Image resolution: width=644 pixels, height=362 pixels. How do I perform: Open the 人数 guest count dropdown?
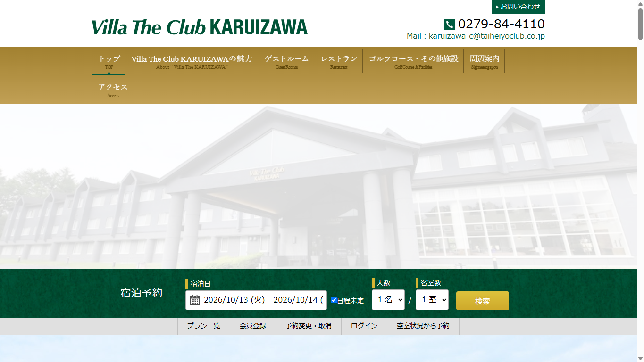coord(388,300)
